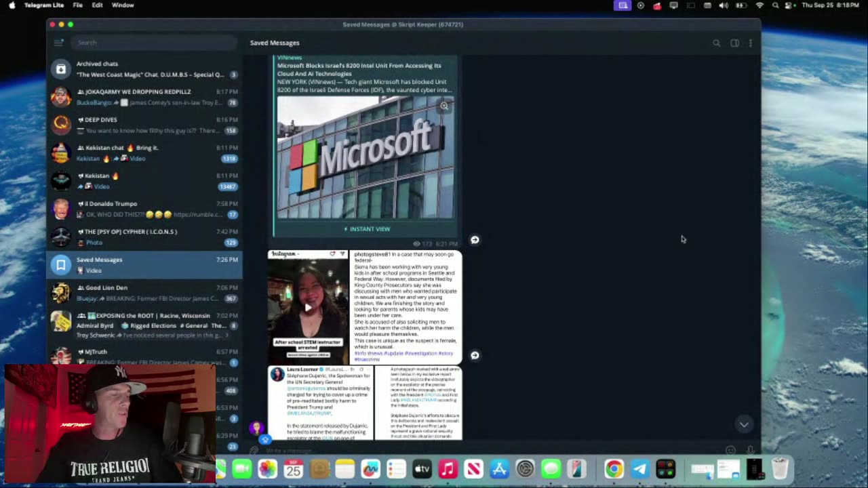
Task: Open the Saved Messages more options menu
Action: (750, 43)
